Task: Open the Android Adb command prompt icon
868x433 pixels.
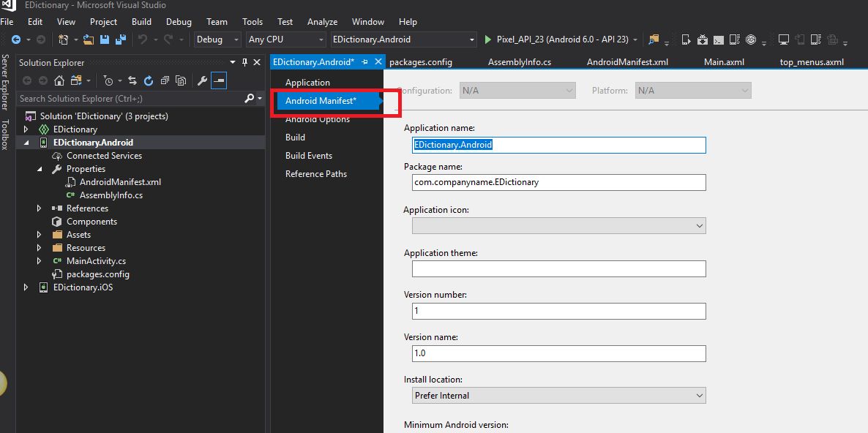Action: 718,39
